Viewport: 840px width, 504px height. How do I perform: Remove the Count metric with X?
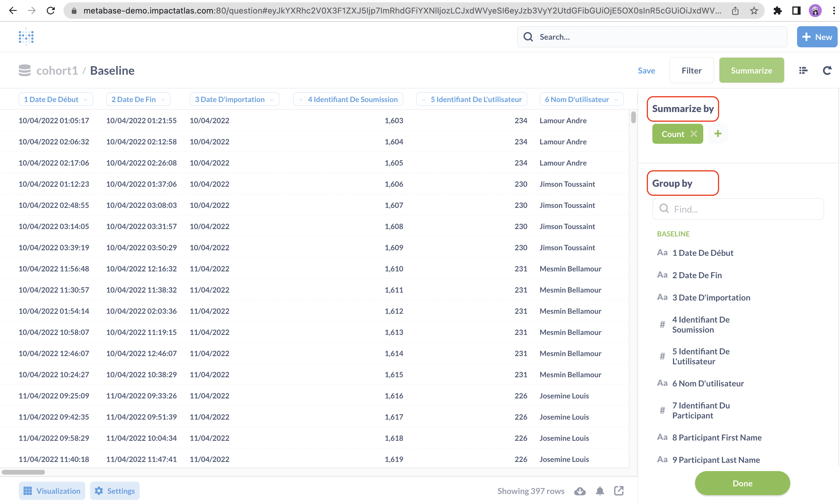click(x=694, y=134)
